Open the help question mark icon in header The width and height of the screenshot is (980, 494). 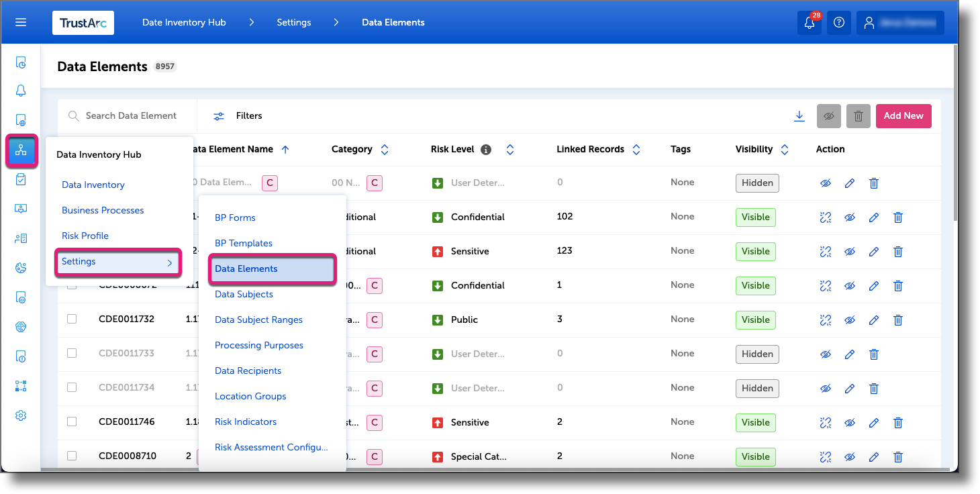838,22
